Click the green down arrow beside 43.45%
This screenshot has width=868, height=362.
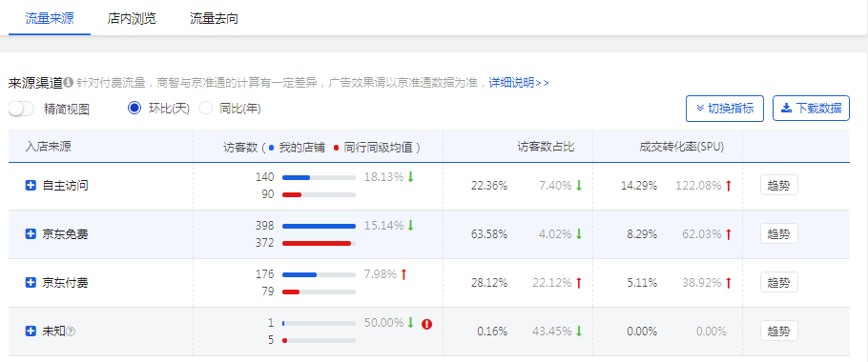point(578,332)
